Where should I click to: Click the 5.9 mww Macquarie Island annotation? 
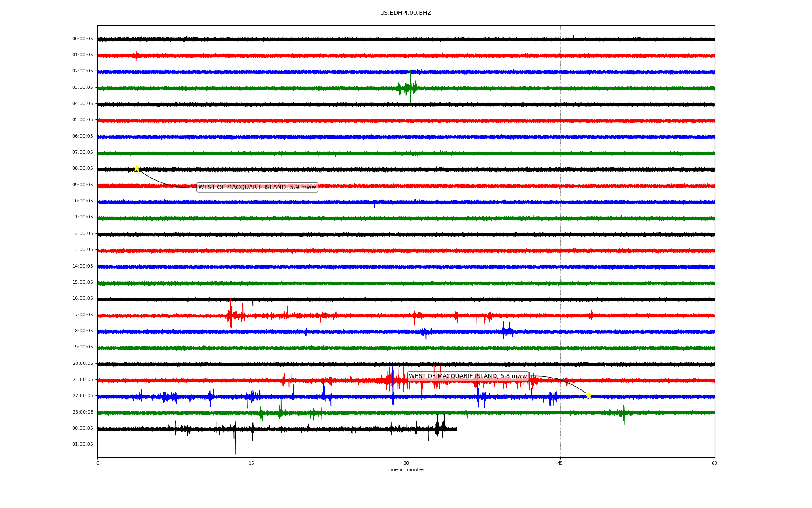click(x=257, y=187)
